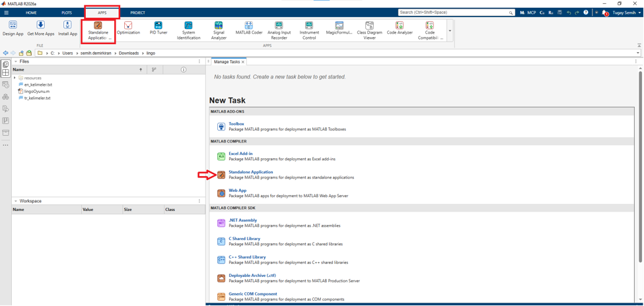Viewport: 644px width, 306px height.
Task: Click the Manage Tasks vertical scrollbar
Action: click(x=641, y=166)
